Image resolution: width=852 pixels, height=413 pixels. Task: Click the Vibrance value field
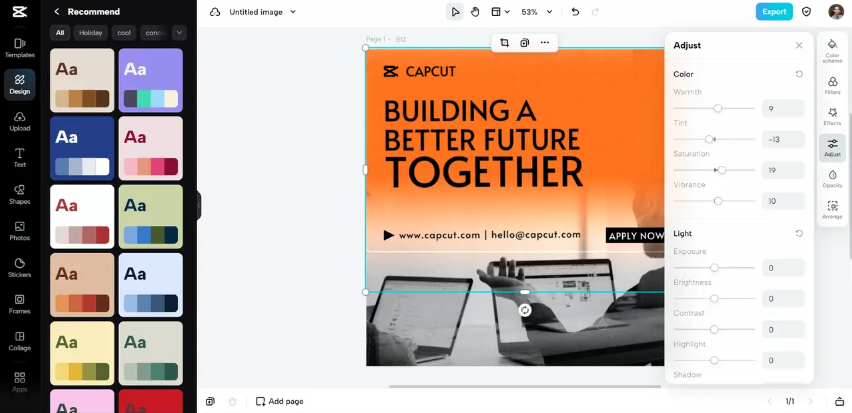[x=783, y=201]
